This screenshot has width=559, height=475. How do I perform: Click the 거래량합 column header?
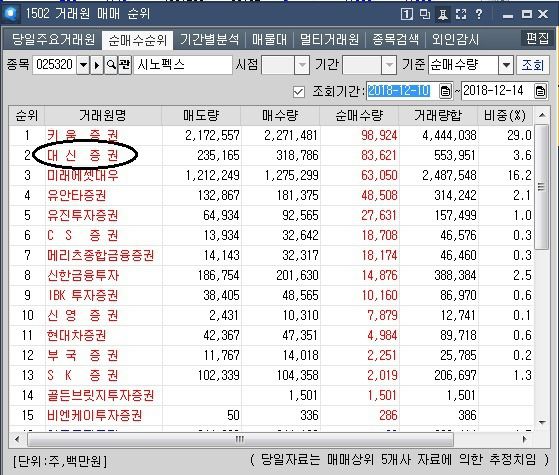coord(438,116)
